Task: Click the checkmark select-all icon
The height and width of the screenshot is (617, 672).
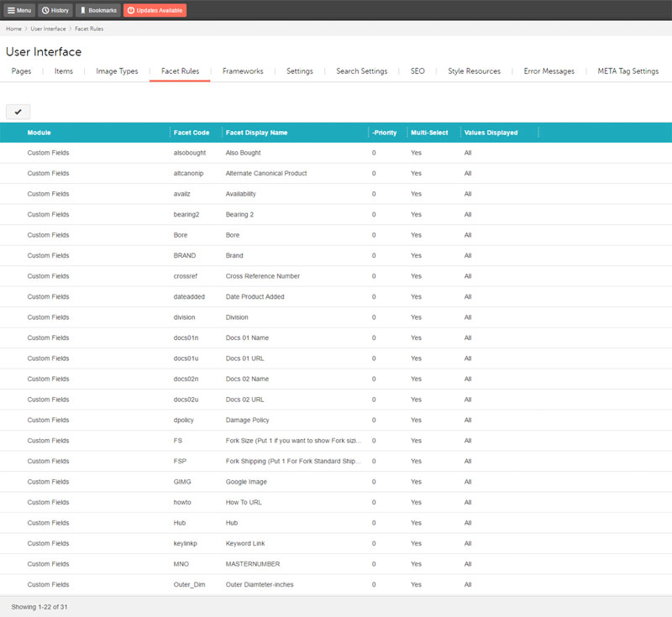Action: point(18,112)
